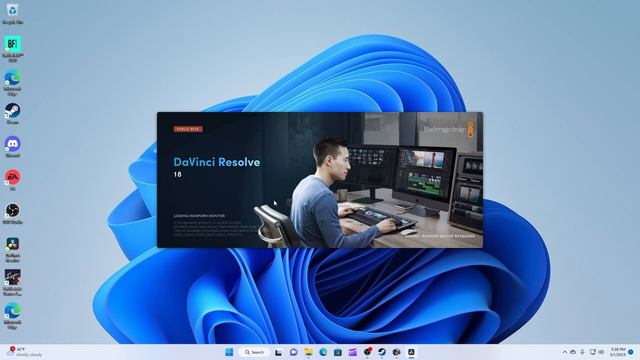Click the DaVinci Resolve 18 splash screen

coord(320,180)
